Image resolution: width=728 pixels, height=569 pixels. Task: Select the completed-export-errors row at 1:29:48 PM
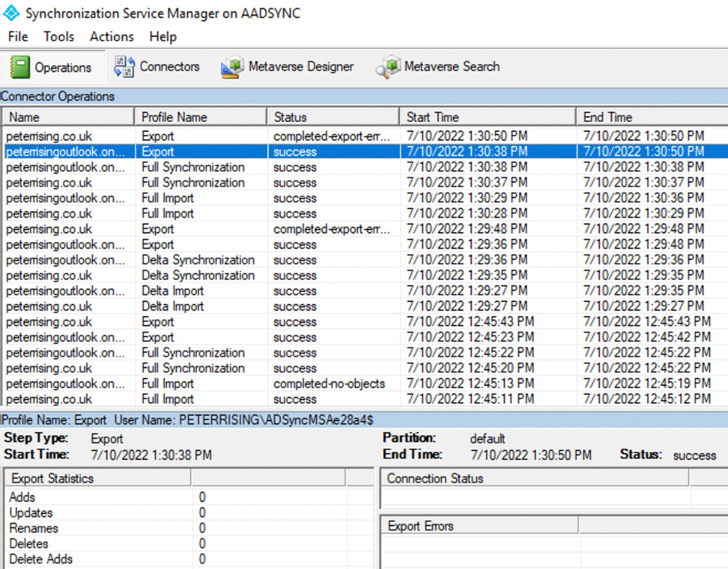(365, 229)
